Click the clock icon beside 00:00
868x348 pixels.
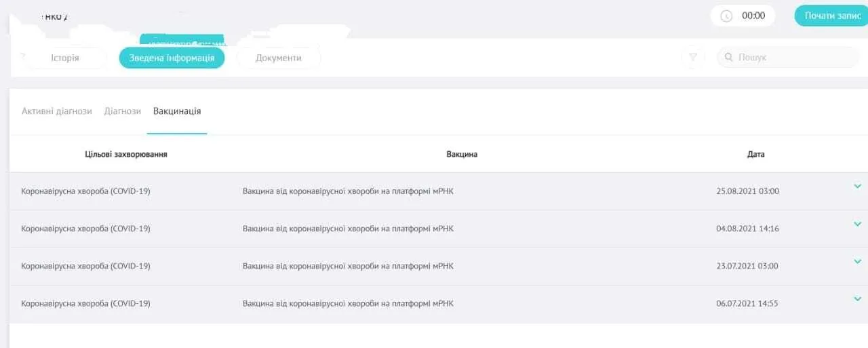(726, 16)
